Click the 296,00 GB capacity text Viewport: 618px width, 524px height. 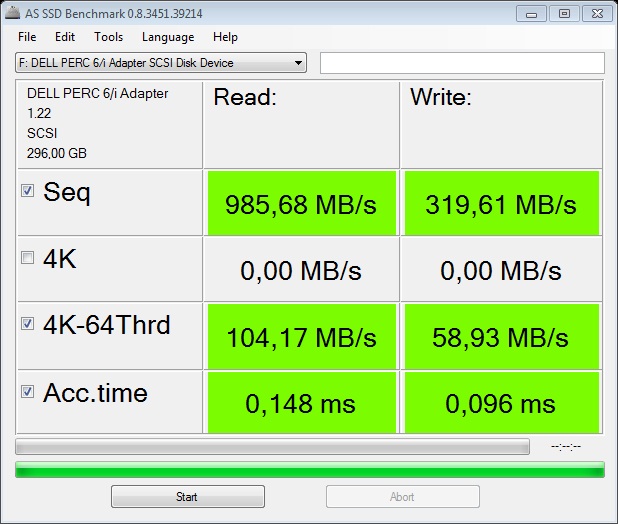click(57, 153)
